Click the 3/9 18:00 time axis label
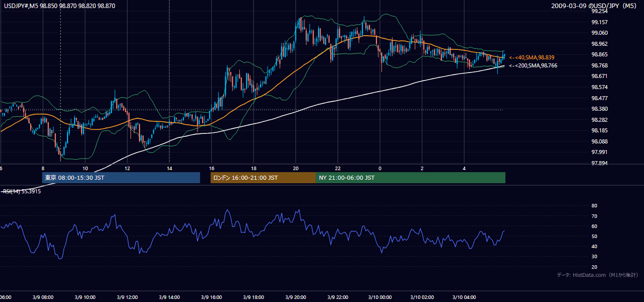The width and height of the screenshot is (644, 302). coord(253,297)
